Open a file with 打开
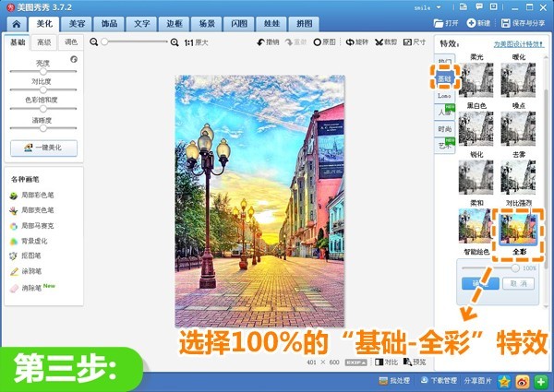554x392 pixels. point(446,23)
